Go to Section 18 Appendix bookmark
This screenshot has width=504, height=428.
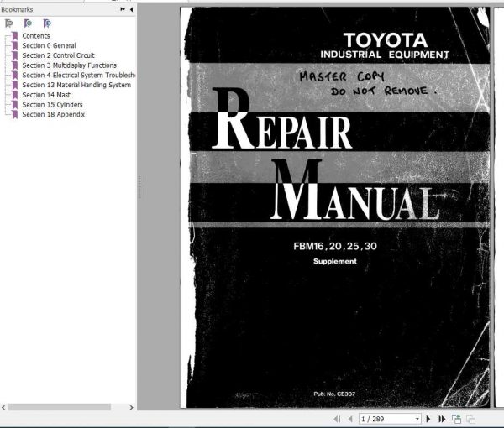point(54,115)
